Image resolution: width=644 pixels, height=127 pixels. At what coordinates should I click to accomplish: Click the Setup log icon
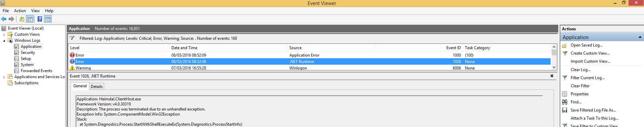(16, 59)
